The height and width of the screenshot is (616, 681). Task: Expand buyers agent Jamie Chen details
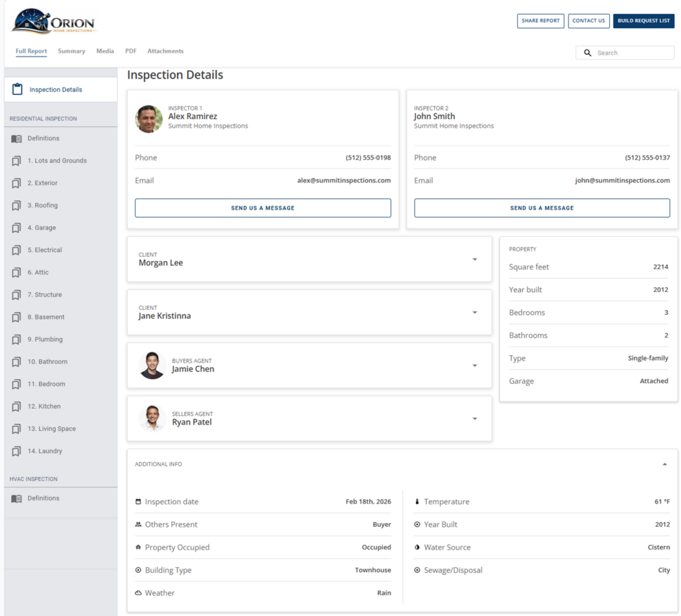click(x=475, y=365)
